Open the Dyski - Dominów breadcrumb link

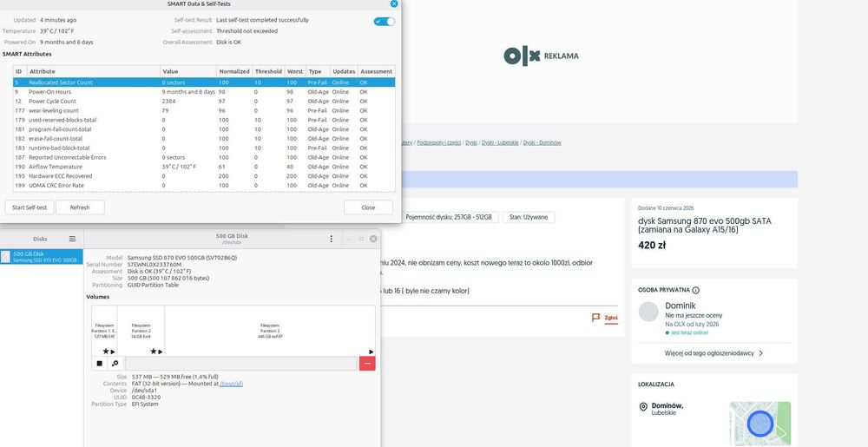(542, 142)
